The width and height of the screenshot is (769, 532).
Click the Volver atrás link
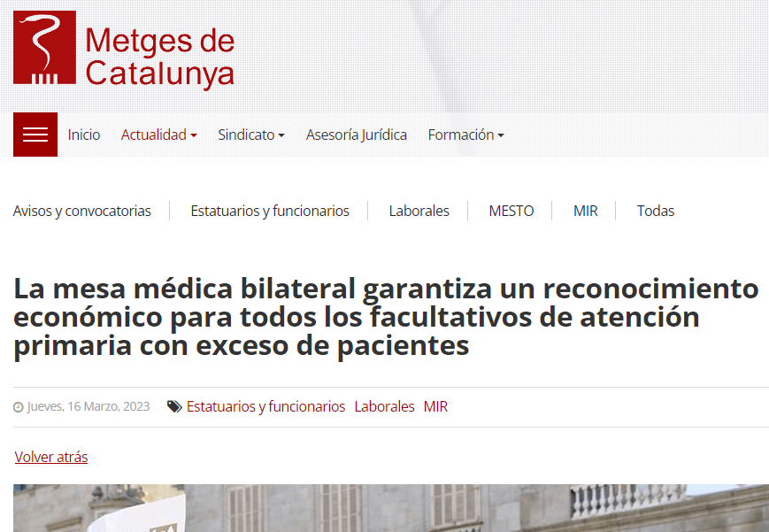pyautogui.click(x=51, y=457)
